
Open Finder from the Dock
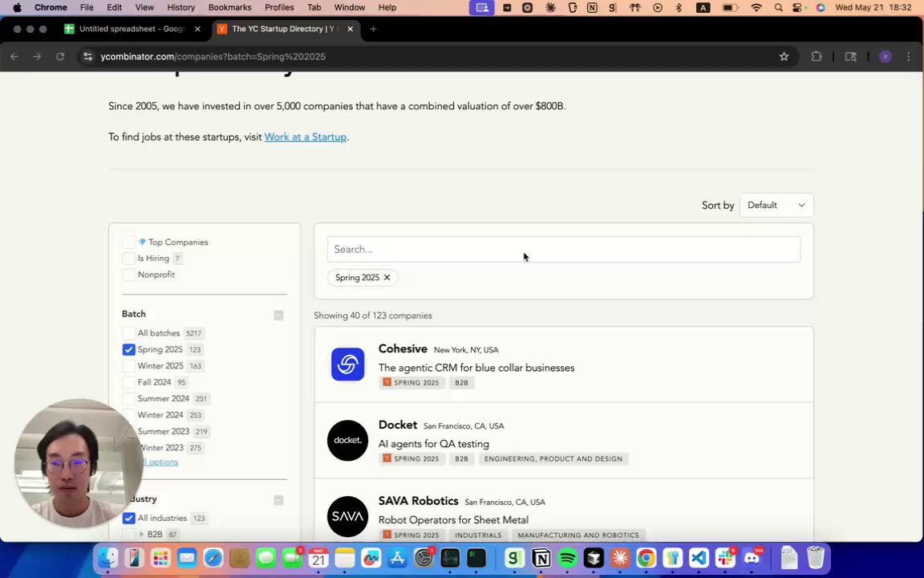coord(107,557)
